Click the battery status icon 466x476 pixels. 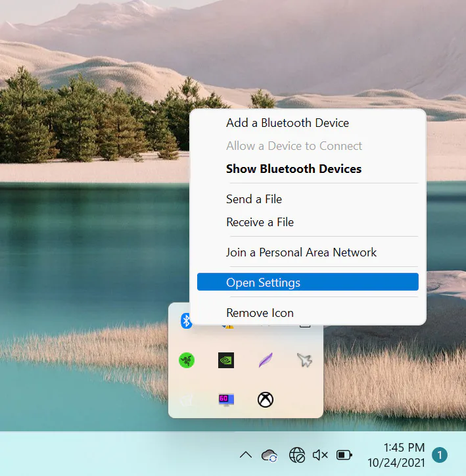pyautogui.click(x=344, y=455)
